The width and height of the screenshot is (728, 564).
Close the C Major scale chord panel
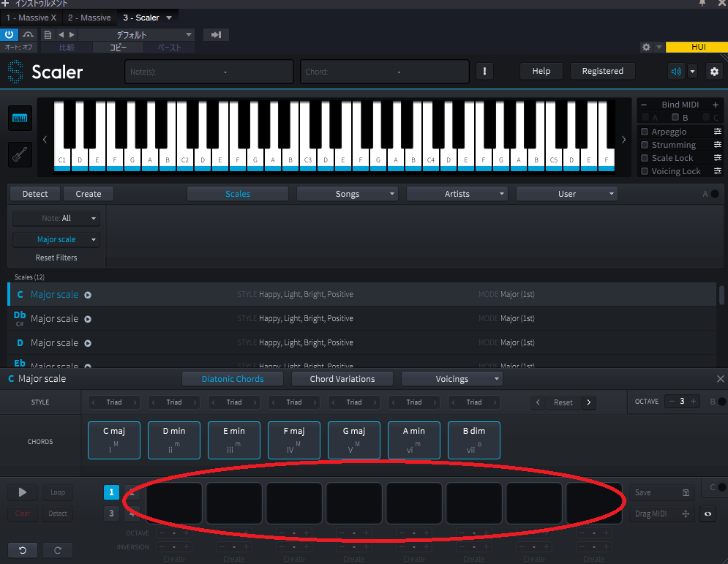pos(720,379)
